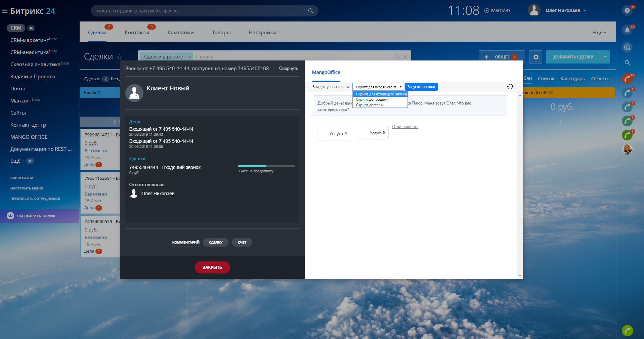Click the refresh icon in MangoOffice panel

tap(510, 87)
